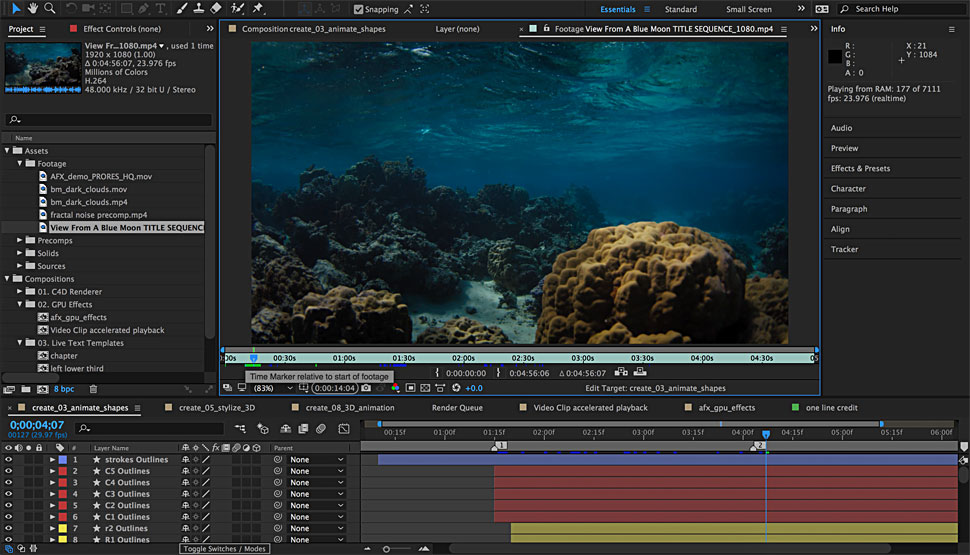Viewport: 970px width, 555px height.
Task: Select the Clone Stamp tool
Action: point(199,8)
